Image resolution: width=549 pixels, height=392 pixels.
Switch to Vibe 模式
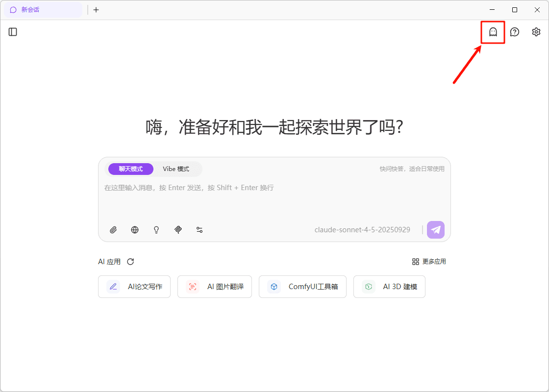[x=176, y=169]
